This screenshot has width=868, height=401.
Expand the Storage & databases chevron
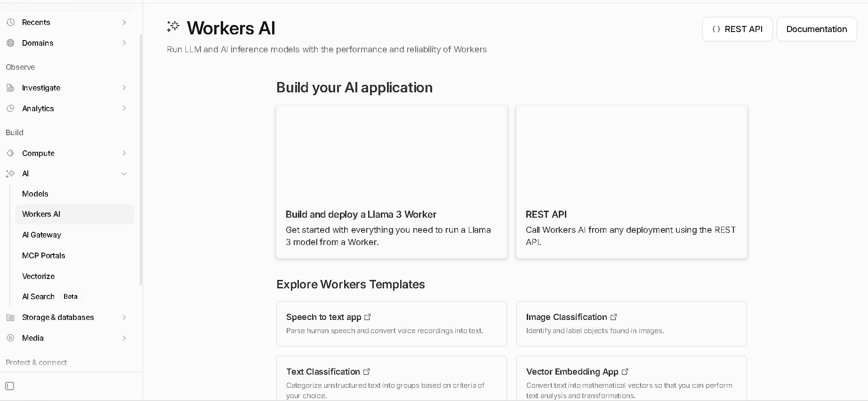124,317
